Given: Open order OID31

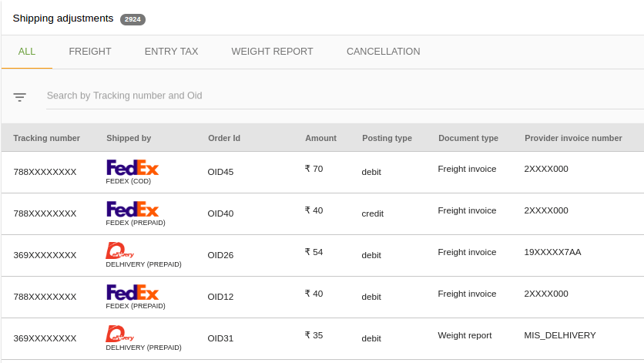Looking at the screenshot, I should [x=220, y=338].
